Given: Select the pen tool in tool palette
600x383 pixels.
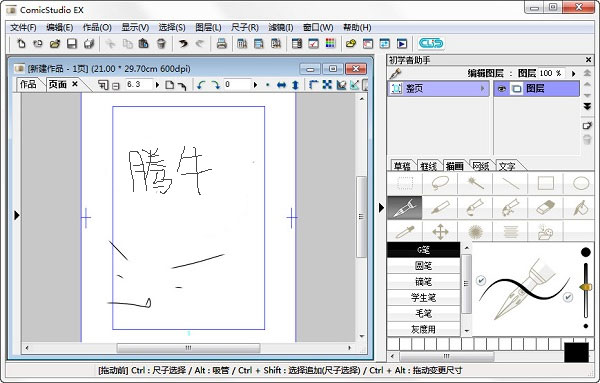Looking at the screenshot, I should pyautogui.click(x=405, y=208).
